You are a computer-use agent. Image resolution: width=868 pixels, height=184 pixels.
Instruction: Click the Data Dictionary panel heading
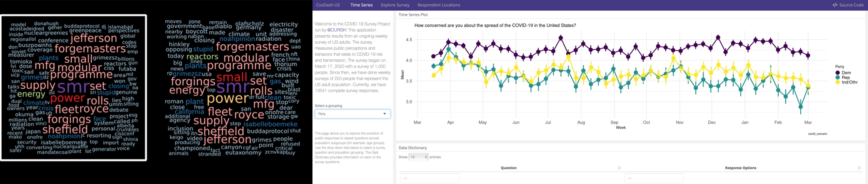[x=413, y=148]
